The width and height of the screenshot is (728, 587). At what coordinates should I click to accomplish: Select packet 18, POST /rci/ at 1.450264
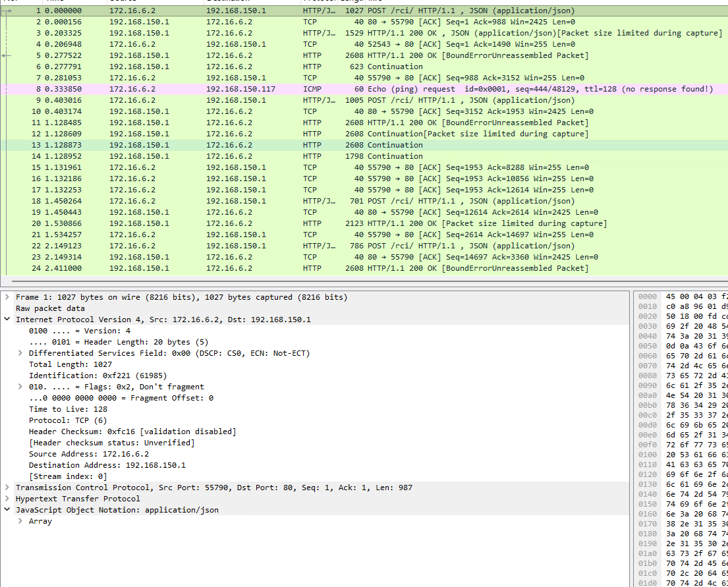click(x=329, y=201)
